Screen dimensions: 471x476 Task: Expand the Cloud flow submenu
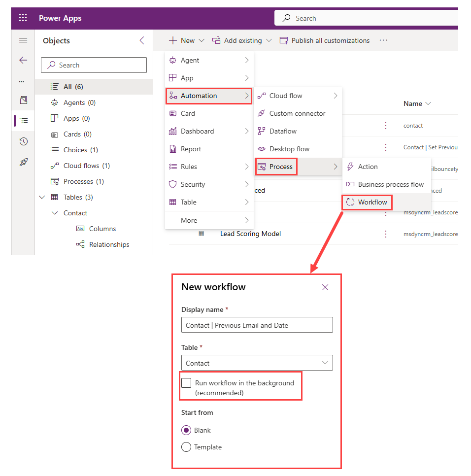coord(298,96)
